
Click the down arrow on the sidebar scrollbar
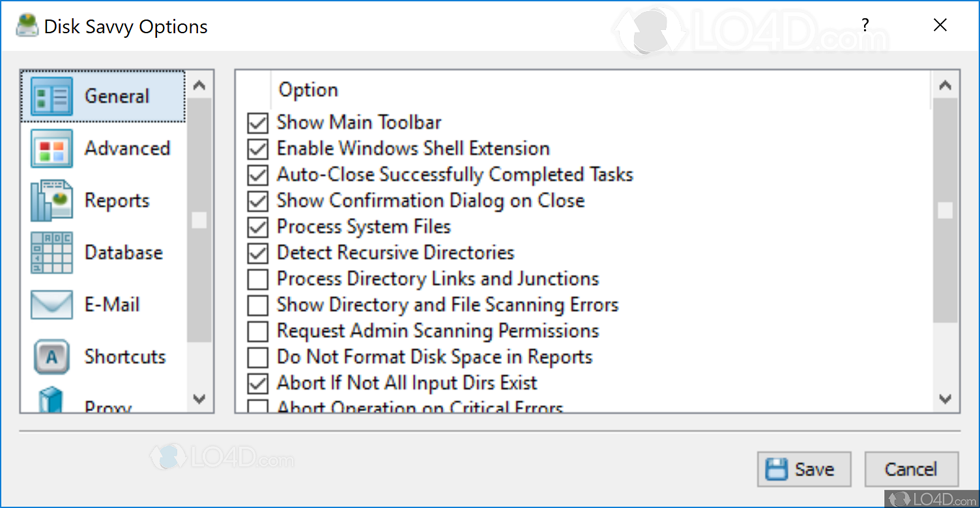pos(199,399)
